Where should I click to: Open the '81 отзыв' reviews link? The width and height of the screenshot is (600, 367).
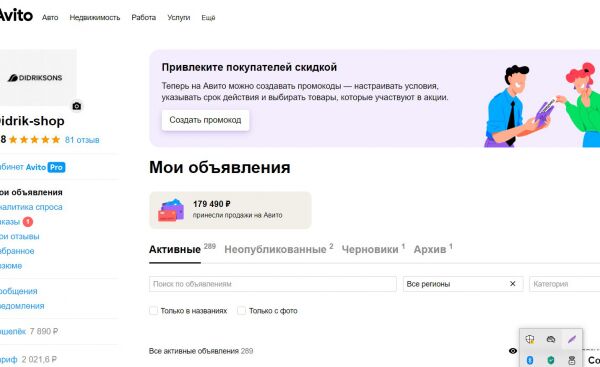point(82,140)
